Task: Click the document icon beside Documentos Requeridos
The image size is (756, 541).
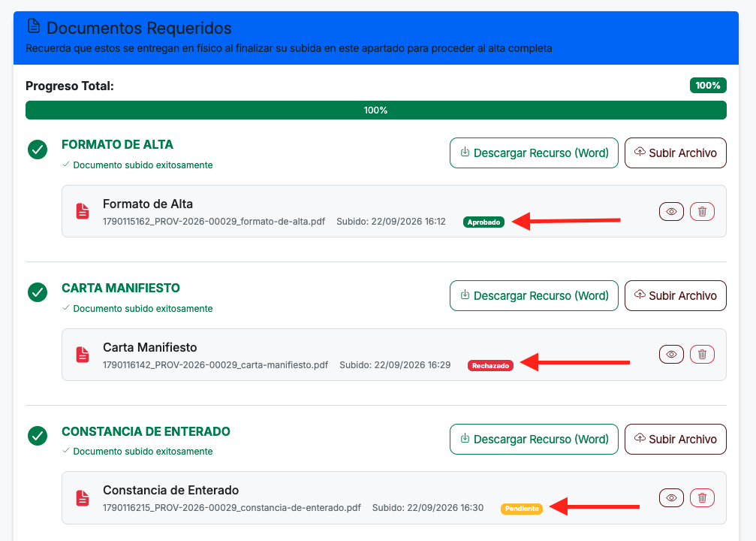Action: click(34, 26)
